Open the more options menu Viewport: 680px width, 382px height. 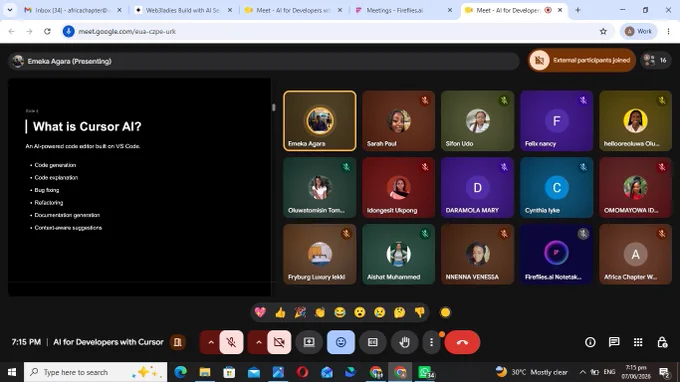[431, 342]
